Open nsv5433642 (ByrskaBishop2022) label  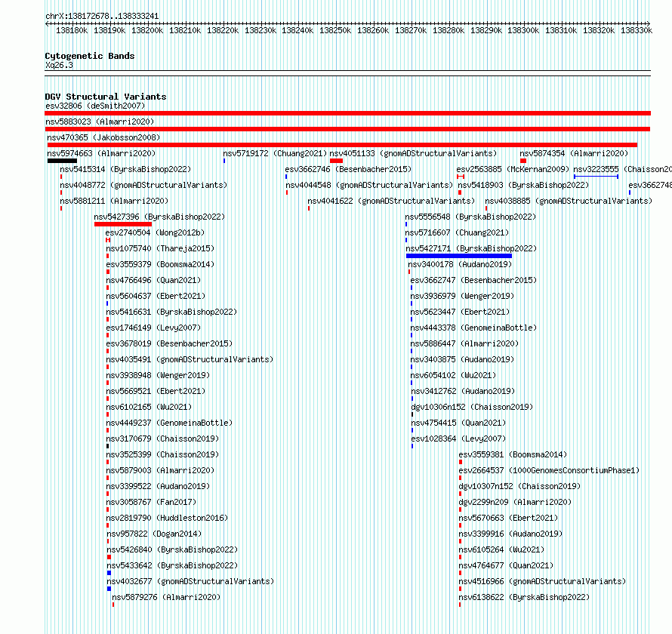click(172, 565)
